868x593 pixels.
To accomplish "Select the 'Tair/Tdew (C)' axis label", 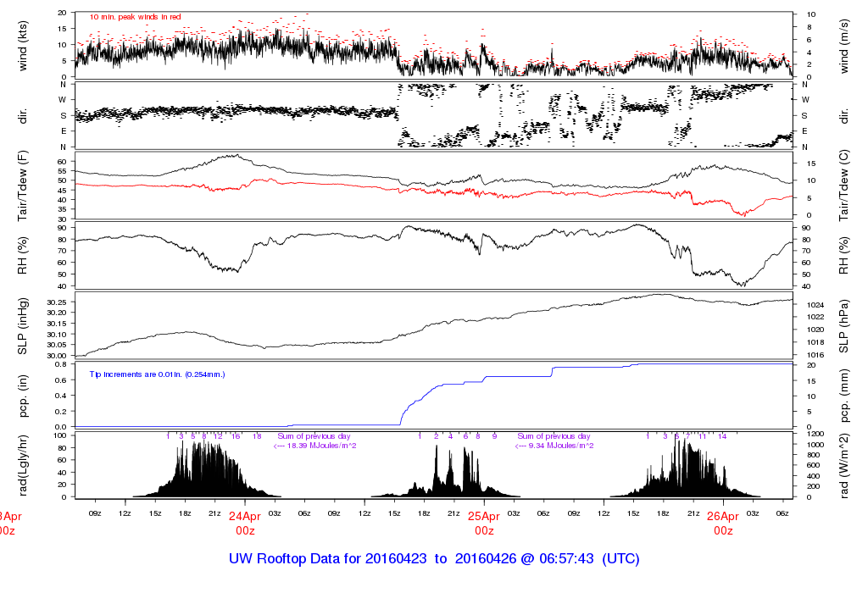I will [844, 186].
